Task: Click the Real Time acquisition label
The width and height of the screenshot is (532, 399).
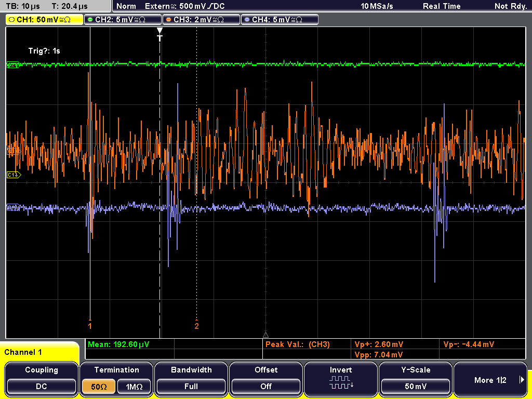Action: click(442, 6)
